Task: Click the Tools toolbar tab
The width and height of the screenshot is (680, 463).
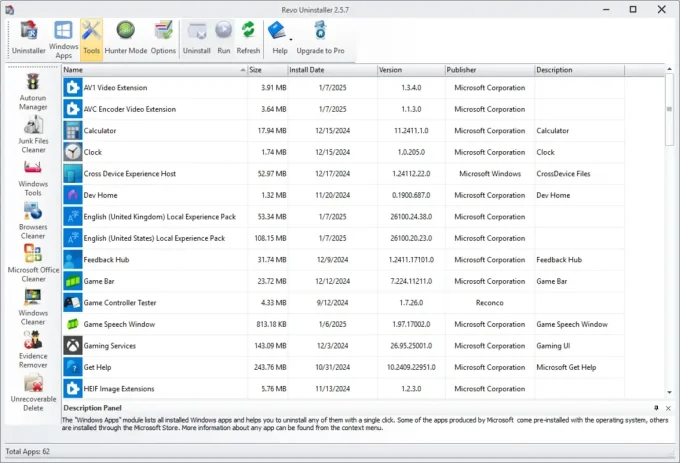Action: coord(91,38)
